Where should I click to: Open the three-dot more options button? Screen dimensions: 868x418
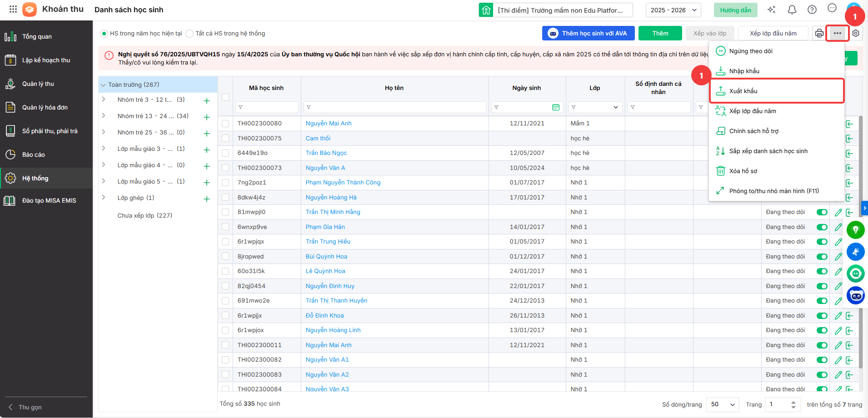[838, 33]
